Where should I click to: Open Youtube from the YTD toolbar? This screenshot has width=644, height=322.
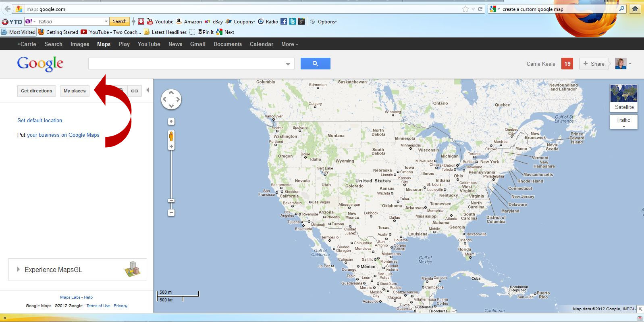160,21
